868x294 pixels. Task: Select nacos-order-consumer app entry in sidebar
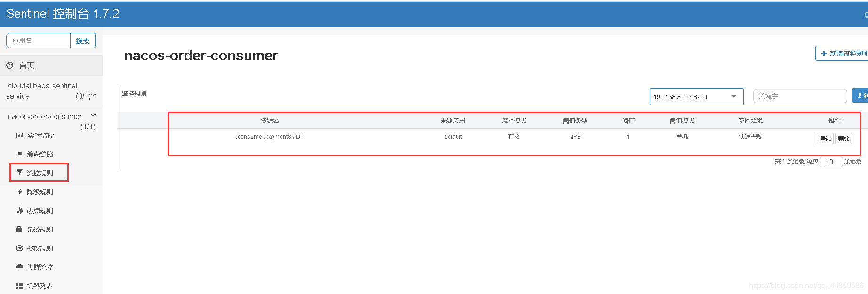(x=45, y=116)
